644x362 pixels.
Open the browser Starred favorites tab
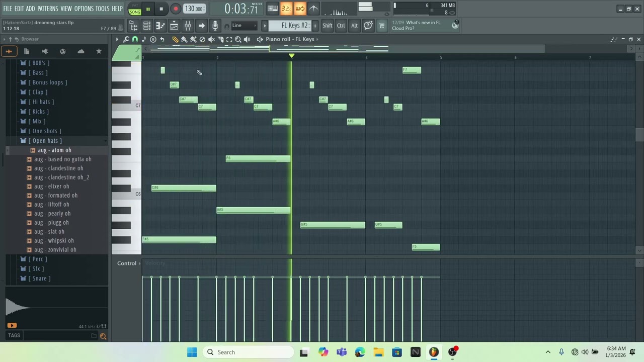(x=99, y=51)
